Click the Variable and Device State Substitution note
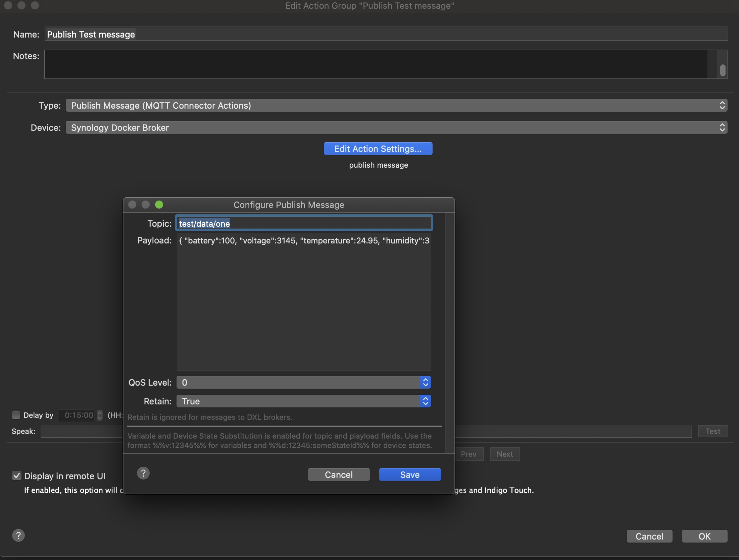Image resolution: width=739 pixels, height=560 pixels. coord(280,441)
